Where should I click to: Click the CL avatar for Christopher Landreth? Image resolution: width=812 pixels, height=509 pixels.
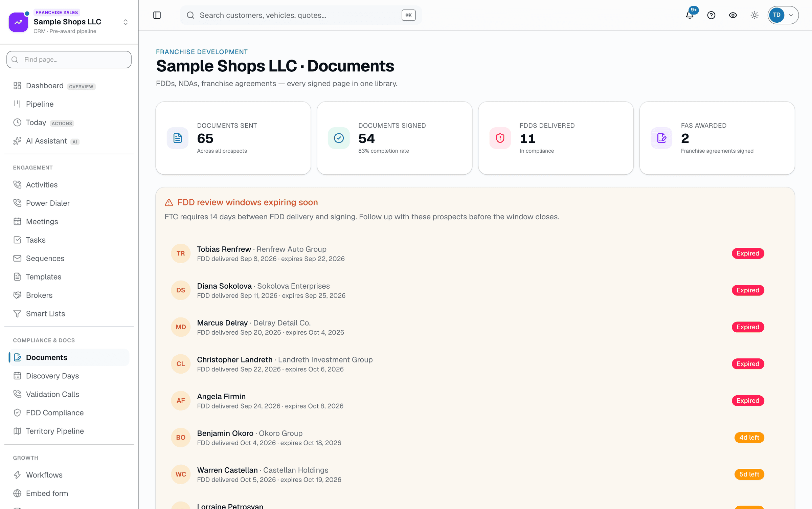181,364
